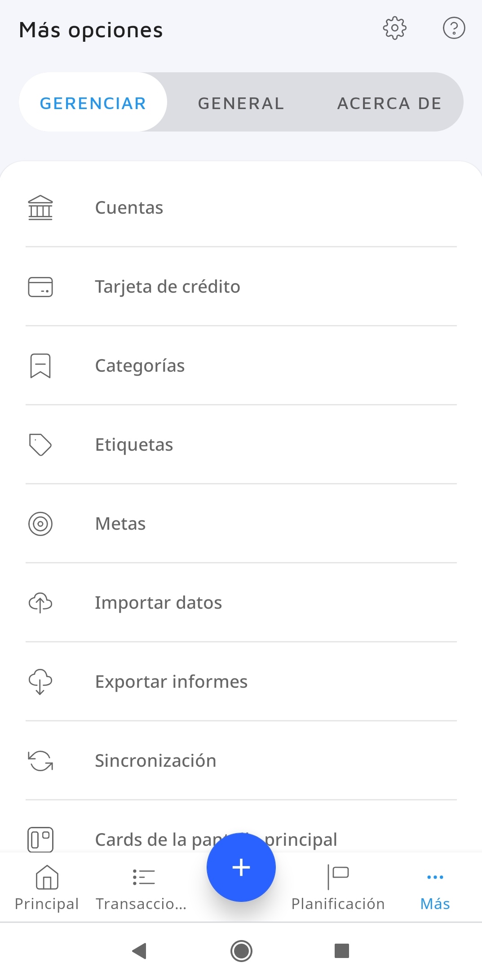This screenshot has height=980, width=482.
Task: Tap the bookmark Categorías icon
Action: pos(40,366)
